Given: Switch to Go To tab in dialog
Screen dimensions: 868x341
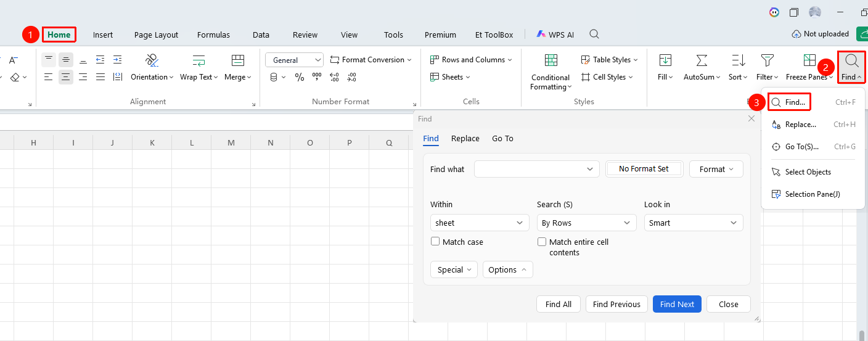Looking at the screenshot, I should click(502, 139).
